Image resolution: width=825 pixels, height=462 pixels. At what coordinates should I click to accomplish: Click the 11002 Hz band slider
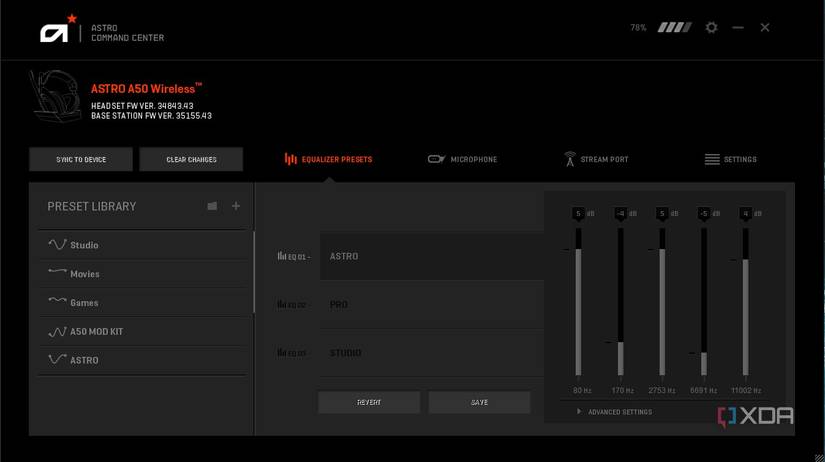(746, 302)
